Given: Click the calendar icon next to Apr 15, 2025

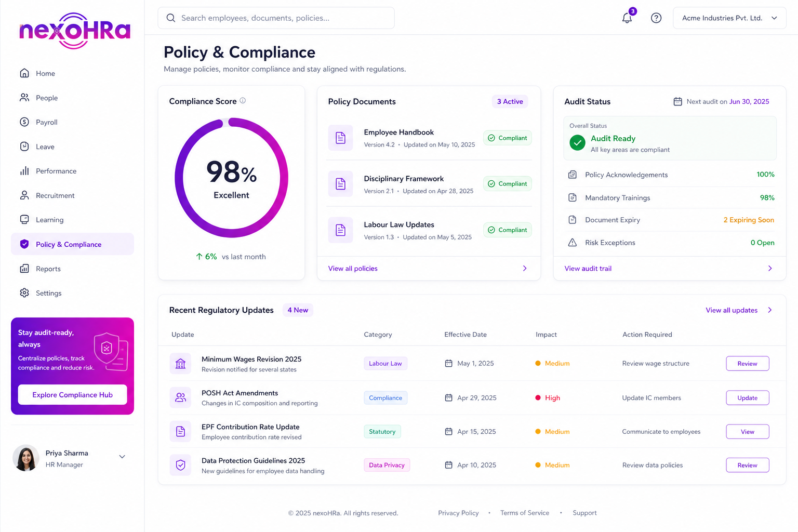Looking at the screenshot, I should (448, 432).
